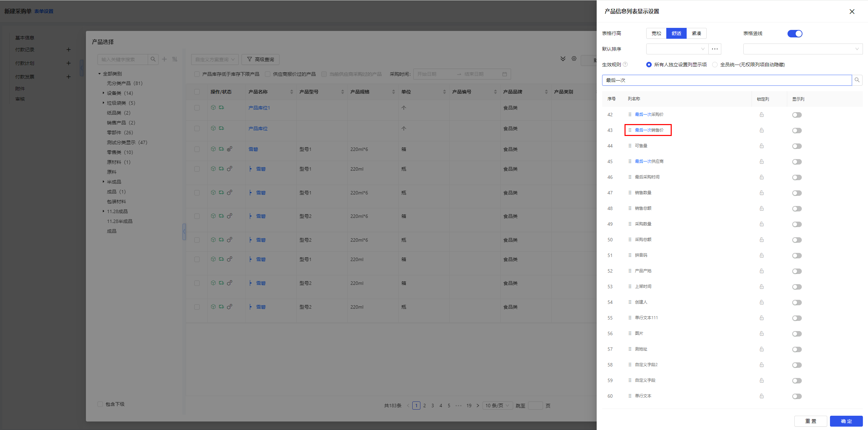Toggle the 表格竖线 switch
Screen dimensions: 868x430
tap(795, 34)
